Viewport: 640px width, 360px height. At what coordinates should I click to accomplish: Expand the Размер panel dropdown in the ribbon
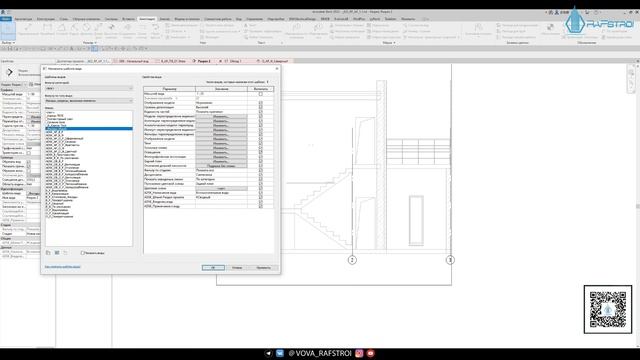click(89, 42)
